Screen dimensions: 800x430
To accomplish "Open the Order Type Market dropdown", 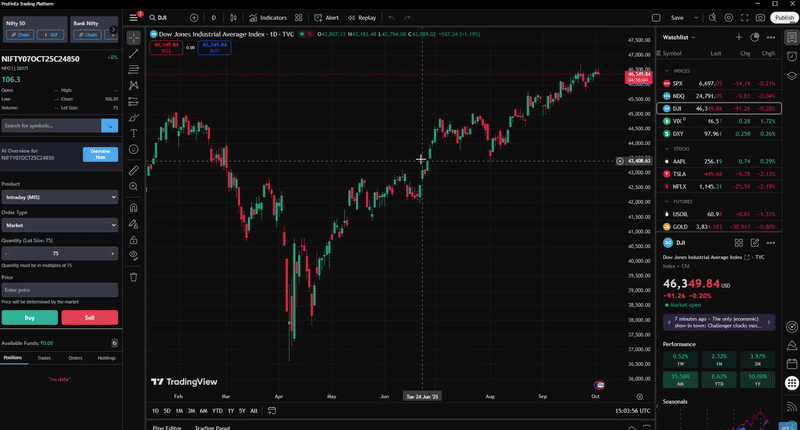I will (60, 225).
